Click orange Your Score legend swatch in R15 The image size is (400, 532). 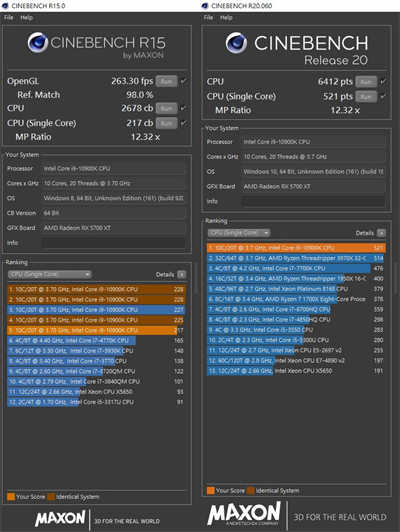click(11, 497)
